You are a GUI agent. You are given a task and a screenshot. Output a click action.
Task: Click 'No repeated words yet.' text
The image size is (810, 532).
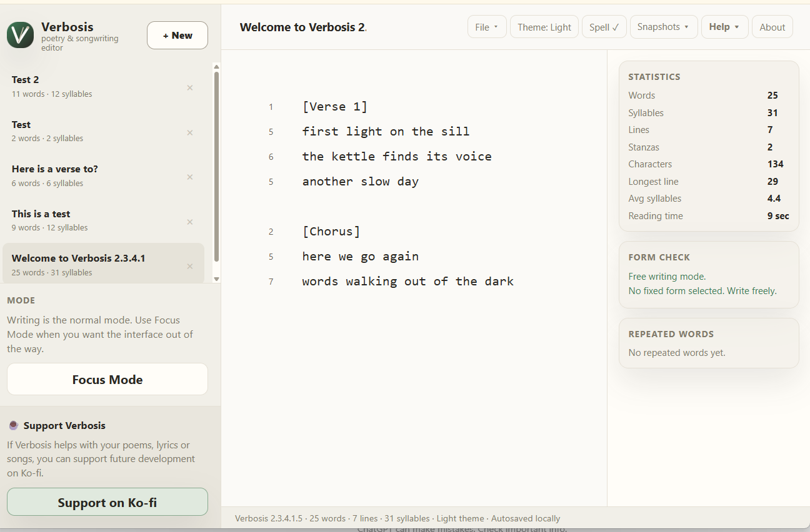click(677, 353)
